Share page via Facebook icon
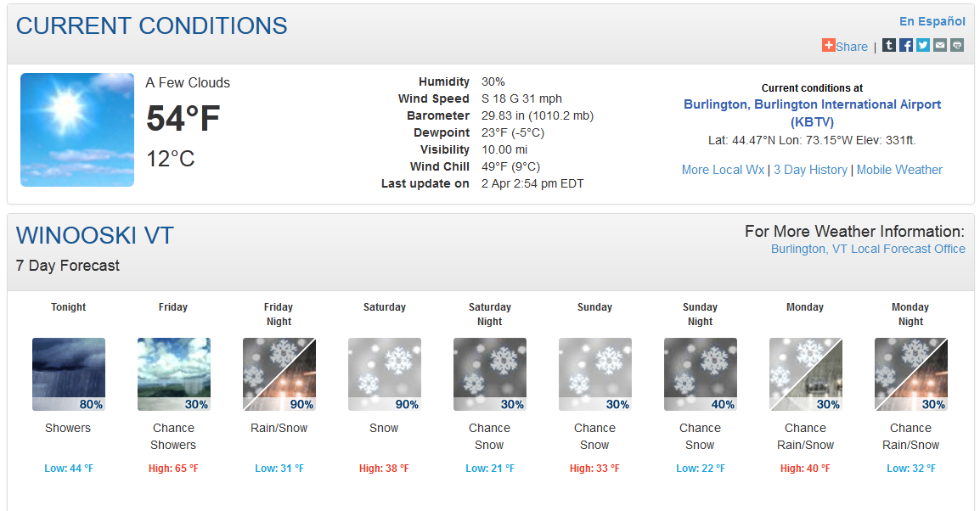 click(905, 45)
